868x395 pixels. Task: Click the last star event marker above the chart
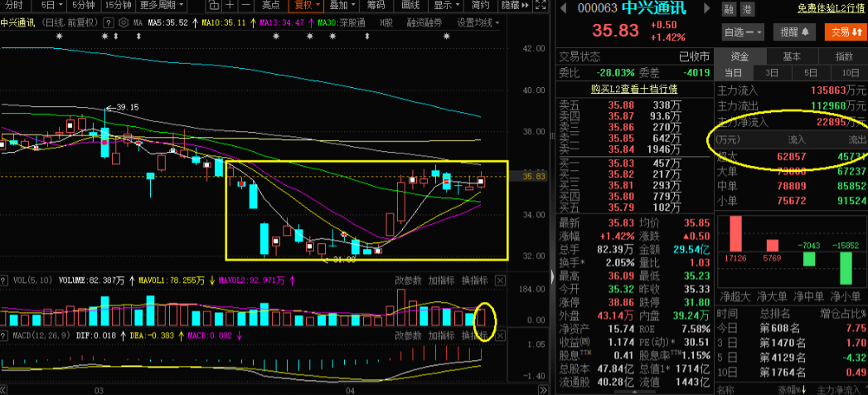click(x=447, y=37)
